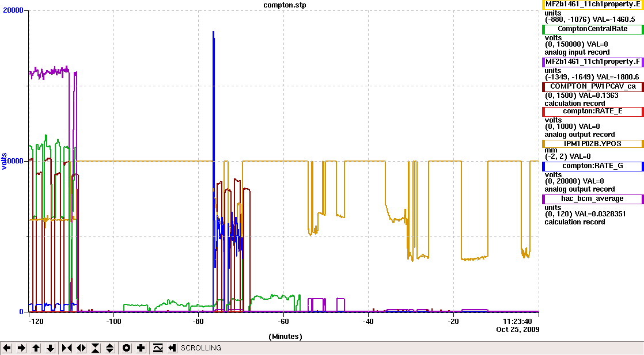Click the compton.stp graph title
644x355 pixels.
click(285, 5)
